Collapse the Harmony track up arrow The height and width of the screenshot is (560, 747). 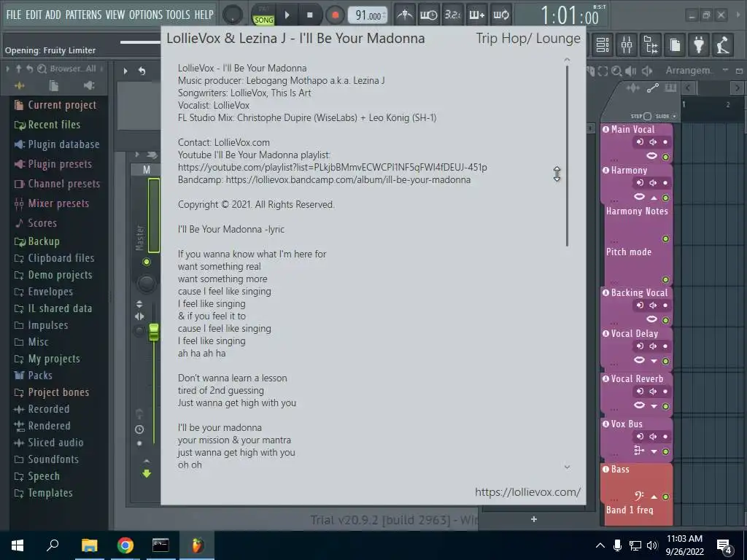[x=654, y=198]
